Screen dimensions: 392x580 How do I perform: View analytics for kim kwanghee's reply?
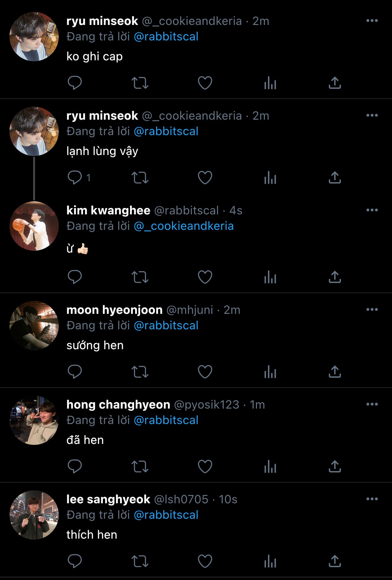click(270, 277)
